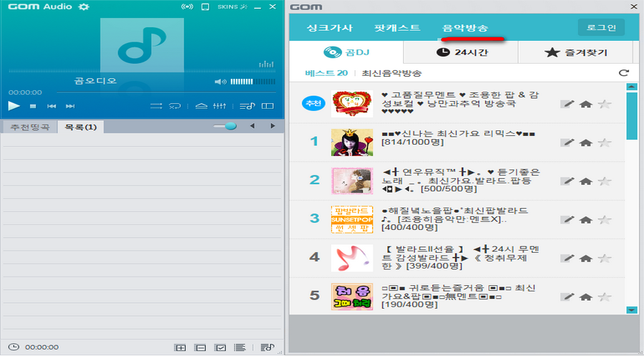Open rank 2 연우뮤직 broadcast
The width and height of the screenshot is (644, 356).
461,181
